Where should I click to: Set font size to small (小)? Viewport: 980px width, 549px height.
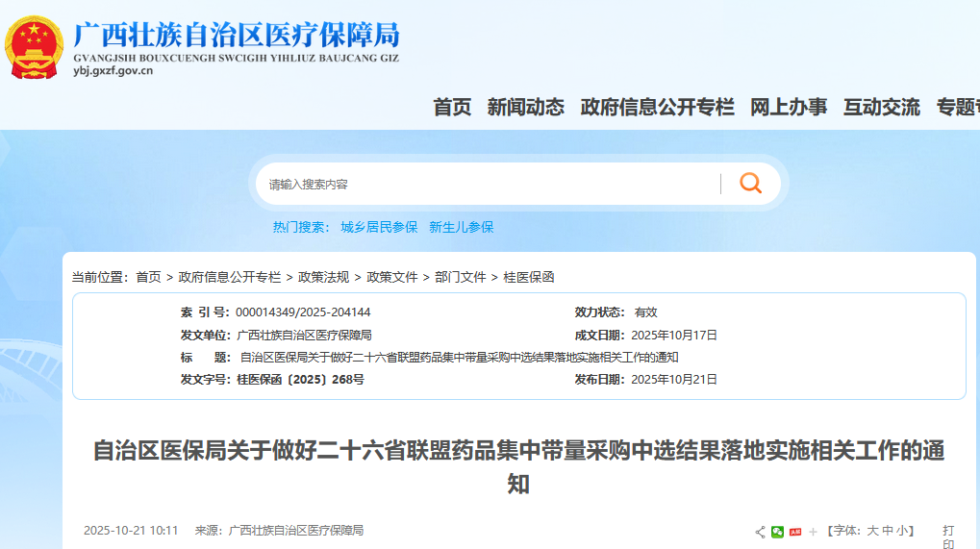coord(903,531)
